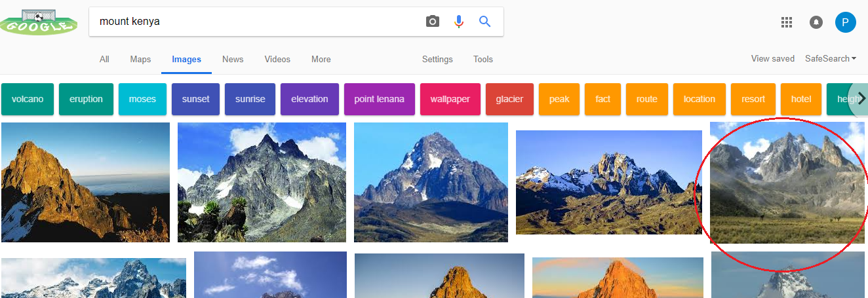Click the Google doodle logo
The width and height of the screenshot is (868, 298).
[x=37, y=21]
